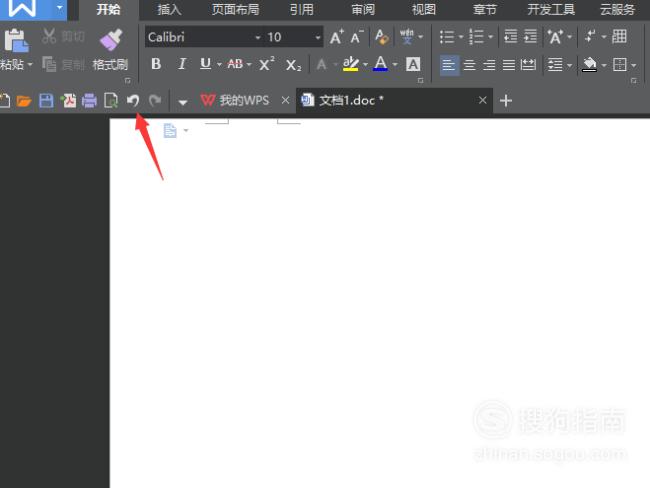Apply yellow text highlight color
Image resolution: width=650 pixels, height=488 pixels.
click(x=350, y=64)
